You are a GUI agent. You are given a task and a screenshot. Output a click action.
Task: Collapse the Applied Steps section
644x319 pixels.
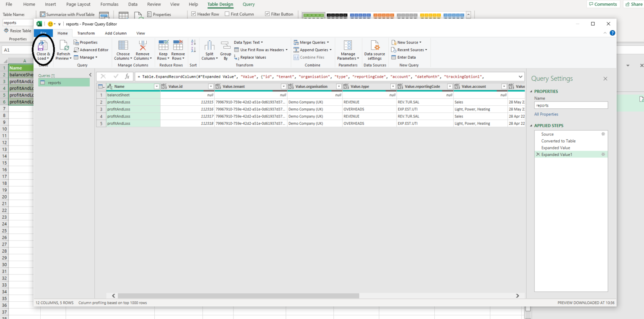(531, 125)
